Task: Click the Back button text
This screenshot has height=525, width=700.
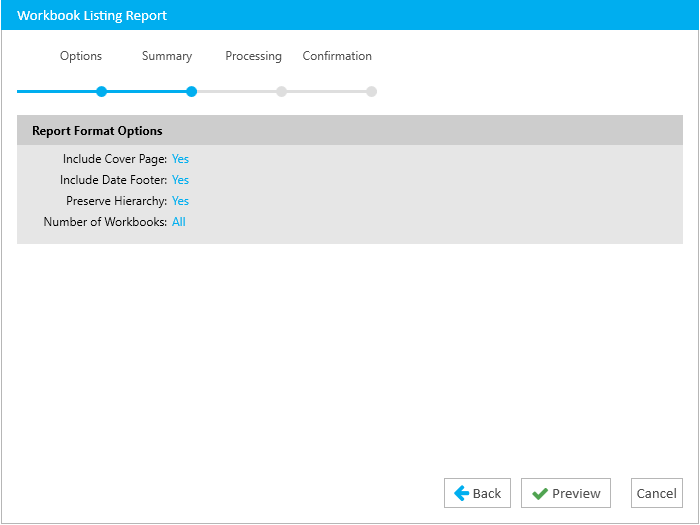Action: coord(487,493)
